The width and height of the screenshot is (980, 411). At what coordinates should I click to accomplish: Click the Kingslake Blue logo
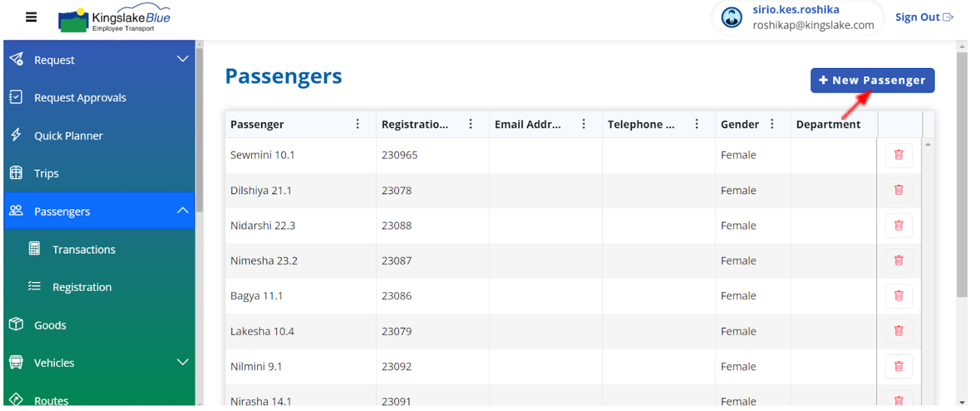pyautogui.click(x=115, y=19)
